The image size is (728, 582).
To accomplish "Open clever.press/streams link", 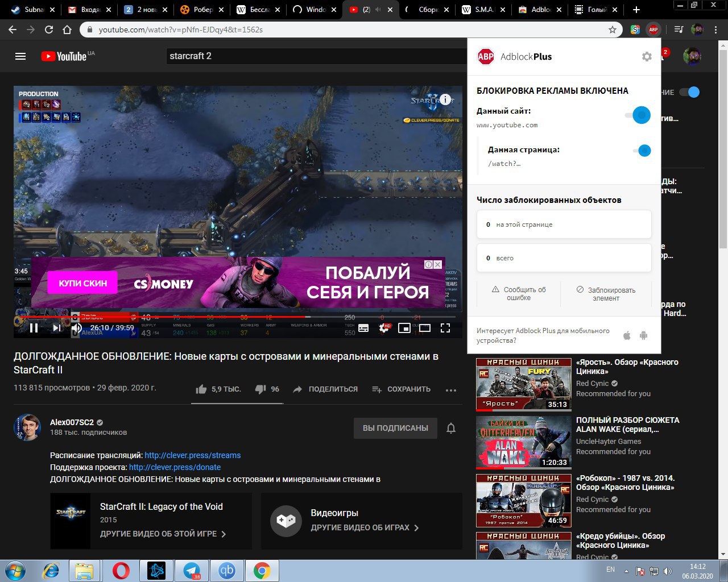I will click(193, 455).
